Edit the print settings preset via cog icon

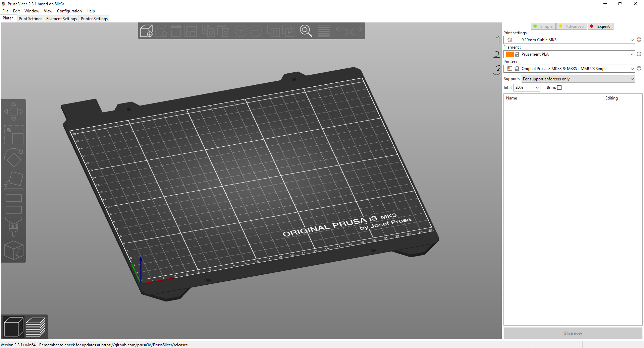coord(639,40)
